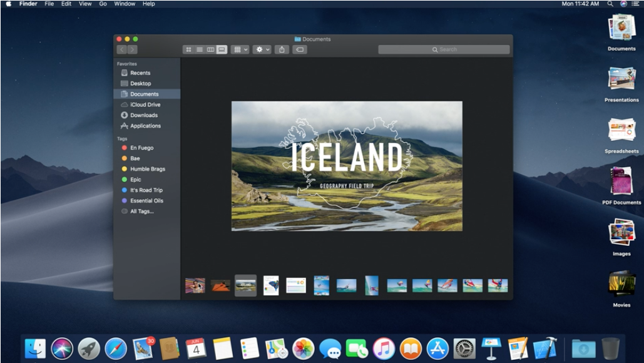
Task: Select the gallery view button
Action: coord(222,49)
